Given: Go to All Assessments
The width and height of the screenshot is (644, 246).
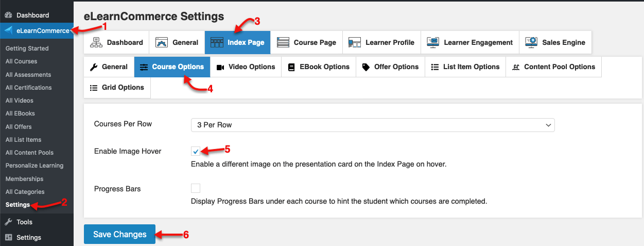Looking at the screenshot, I should click(x=28, y=75).
